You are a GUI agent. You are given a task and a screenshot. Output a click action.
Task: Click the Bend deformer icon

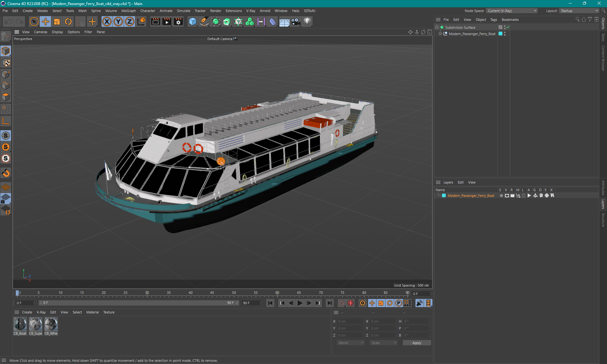(273, 21)
